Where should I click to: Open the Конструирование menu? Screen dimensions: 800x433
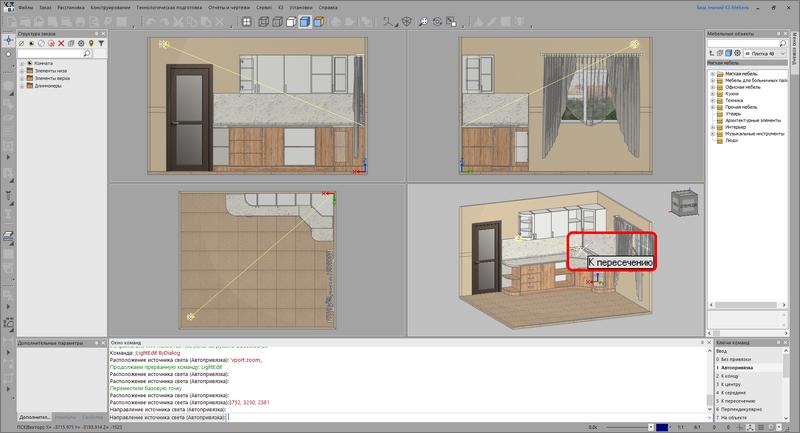click(x=110, y=8)
